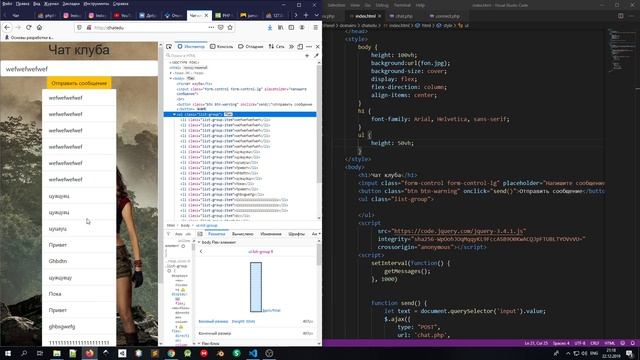Expand the head node in inspector
The image size is (640, 360).
tap(171, 73)
